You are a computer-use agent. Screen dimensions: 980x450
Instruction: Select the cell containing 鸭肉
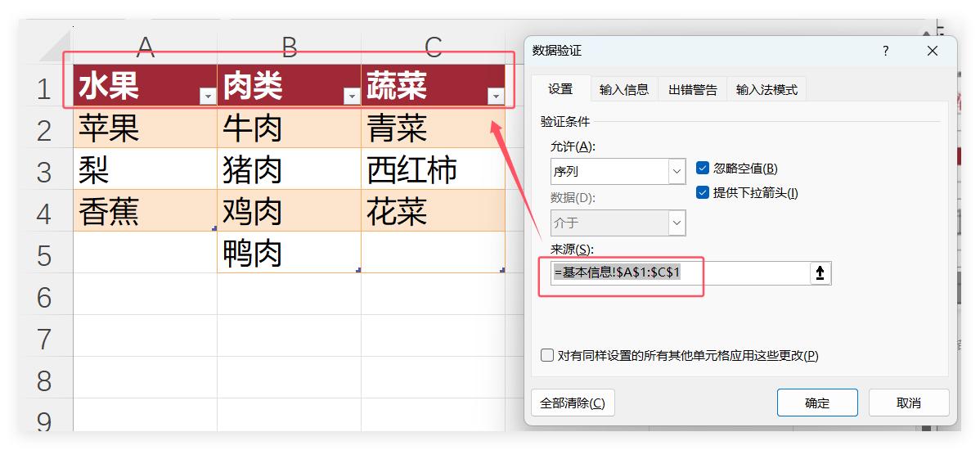pos(290,253)
